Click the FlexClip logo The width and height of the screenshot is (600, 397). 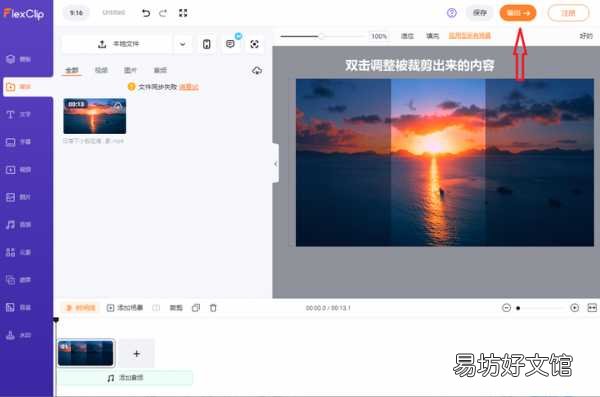(24, 14)
